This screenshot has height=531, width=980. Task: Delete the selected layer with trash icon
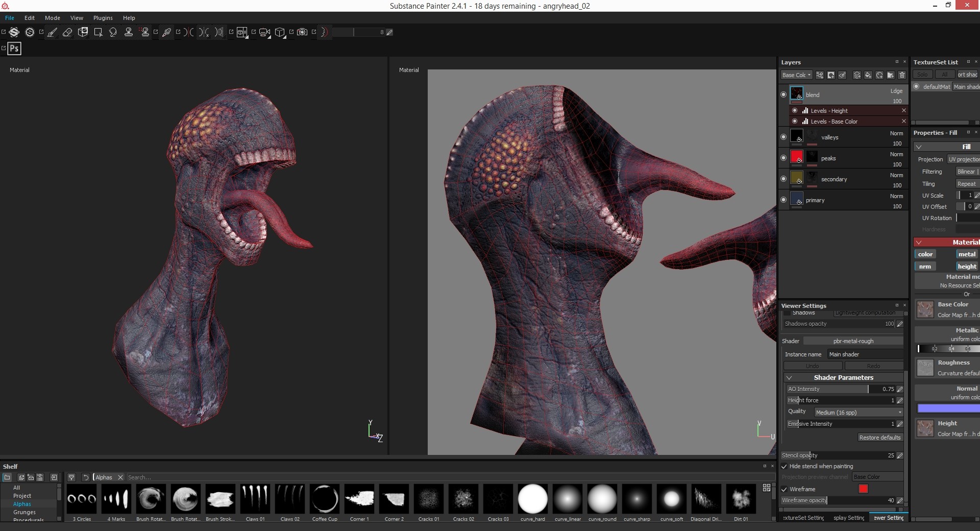tap(902, 75)
